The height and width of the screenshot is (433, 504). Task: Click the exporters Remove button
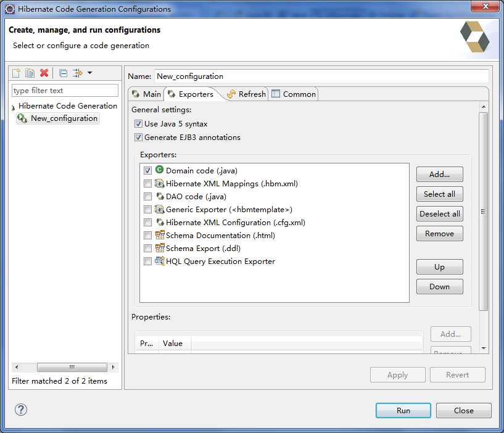pyautogui.click(x=439, y=234)
